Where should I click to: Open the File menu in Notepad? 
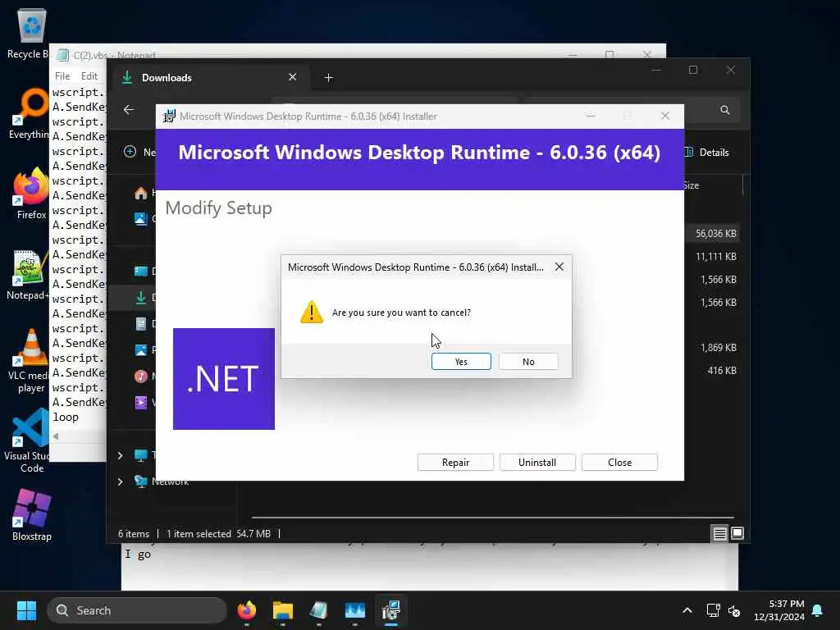point(62,76)
